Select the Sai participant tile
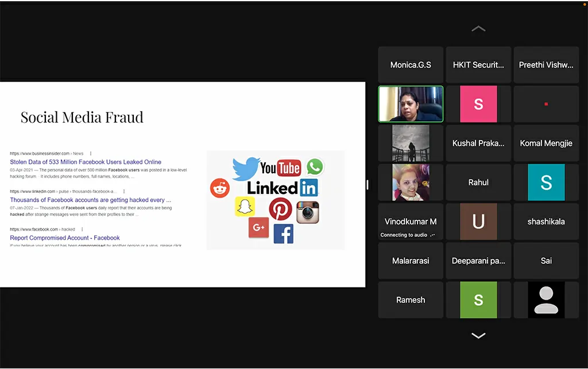Image resolution: width=588 pixels, height=369 pixels. point(546,261)
